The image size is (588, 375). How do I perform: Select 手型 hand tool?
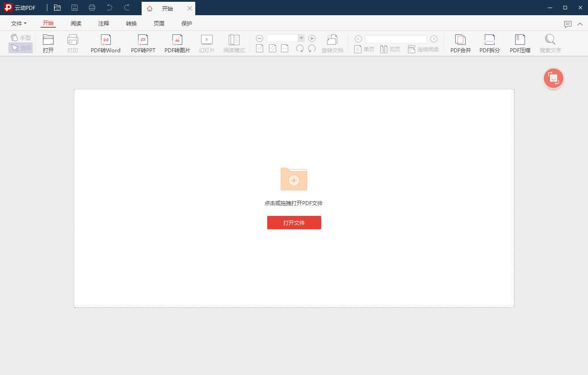[x=21, y=38]
